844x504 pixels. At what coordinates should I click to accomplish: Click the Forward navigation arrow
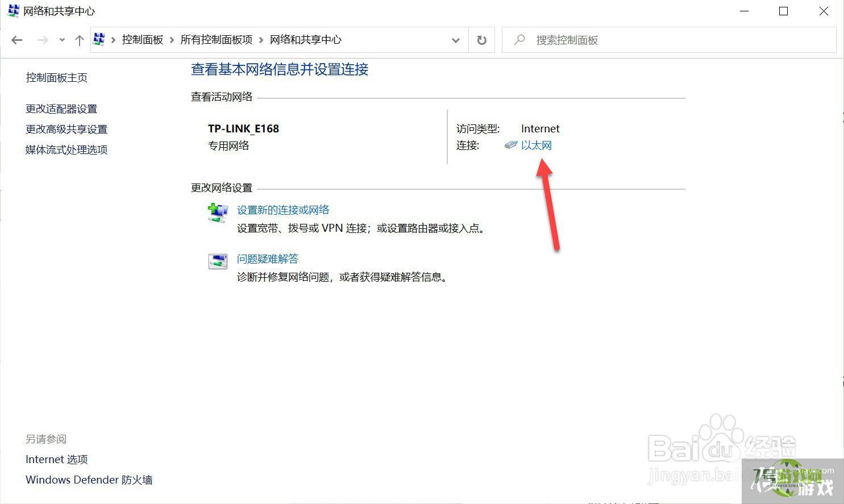pos(42,40)
